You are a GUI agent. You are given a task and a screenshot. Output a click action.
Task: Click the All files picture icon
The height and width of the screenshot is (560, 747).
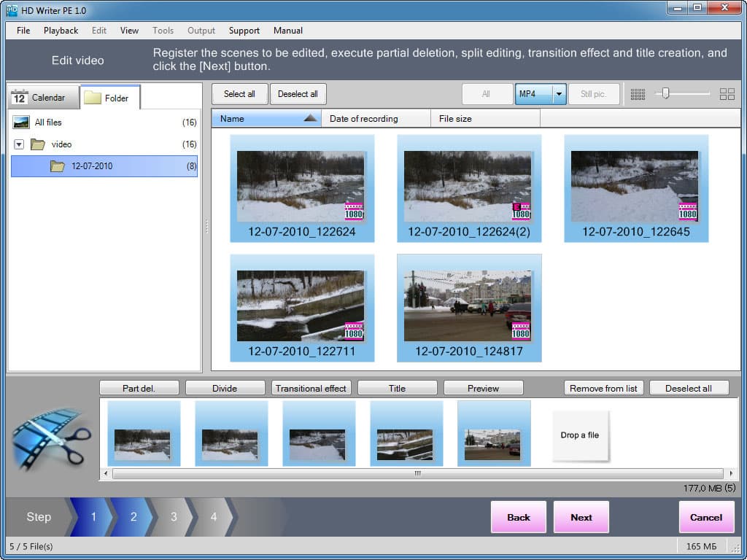point(21,122)
